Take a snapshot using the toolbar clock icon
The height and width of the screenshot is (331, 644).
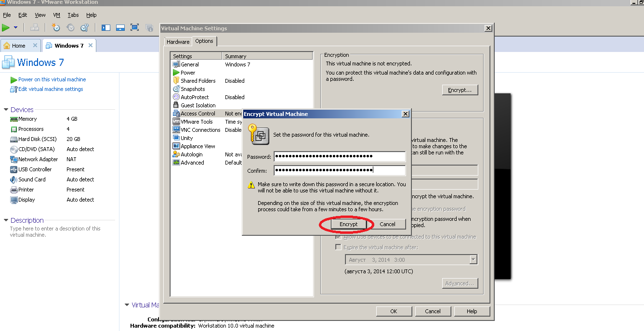click(56, 28)
